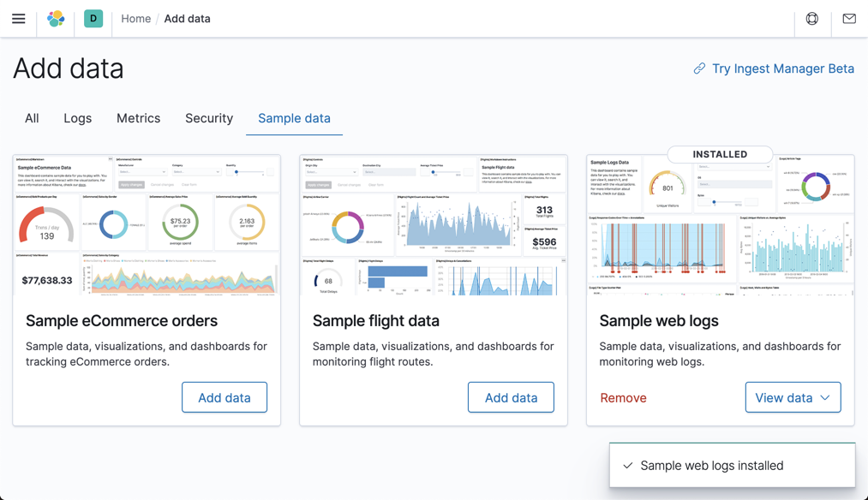Open the main navigation hamburger menu
The image size is (868, 500).
click(x=18, y=18)
